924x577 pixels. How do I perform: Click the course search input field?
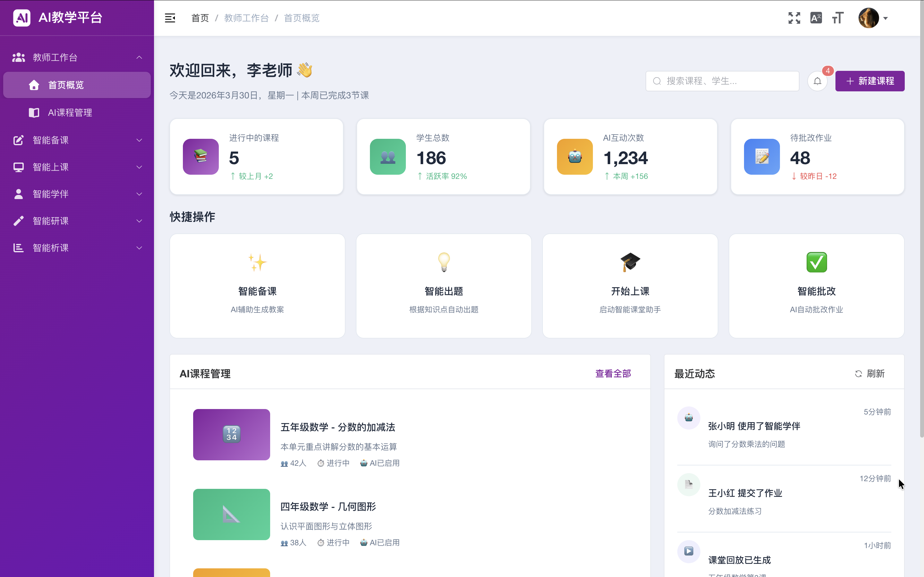point(722,81)
